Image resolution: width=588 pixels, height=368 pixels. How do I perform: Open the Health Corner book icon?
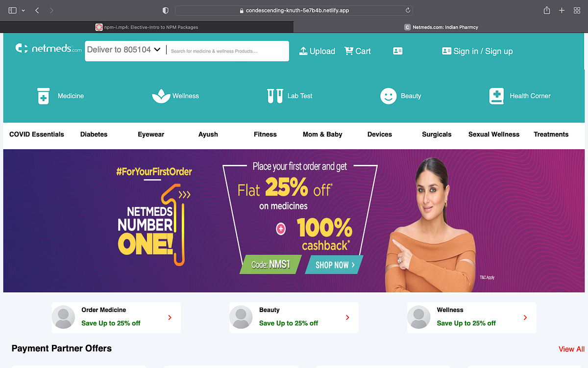pos(496,96)
